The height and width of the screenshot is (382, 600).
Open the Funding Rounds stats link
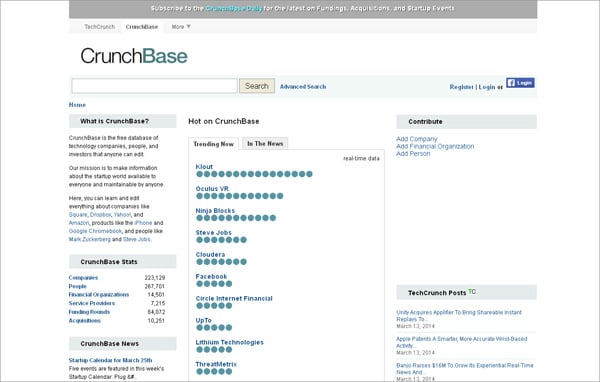[89, 312]
